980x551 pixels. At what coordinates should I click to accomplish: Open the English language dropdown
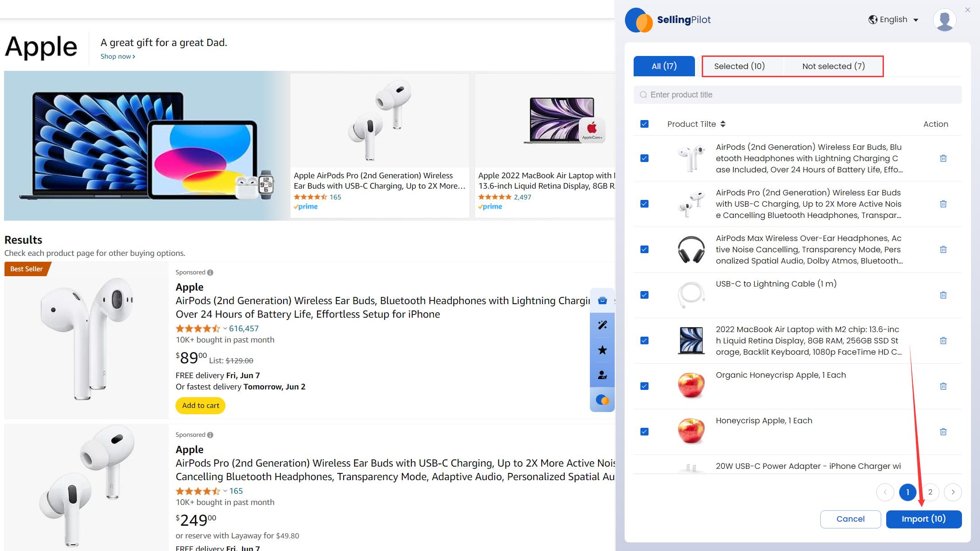pyautogui.click(x=894, y=20)
